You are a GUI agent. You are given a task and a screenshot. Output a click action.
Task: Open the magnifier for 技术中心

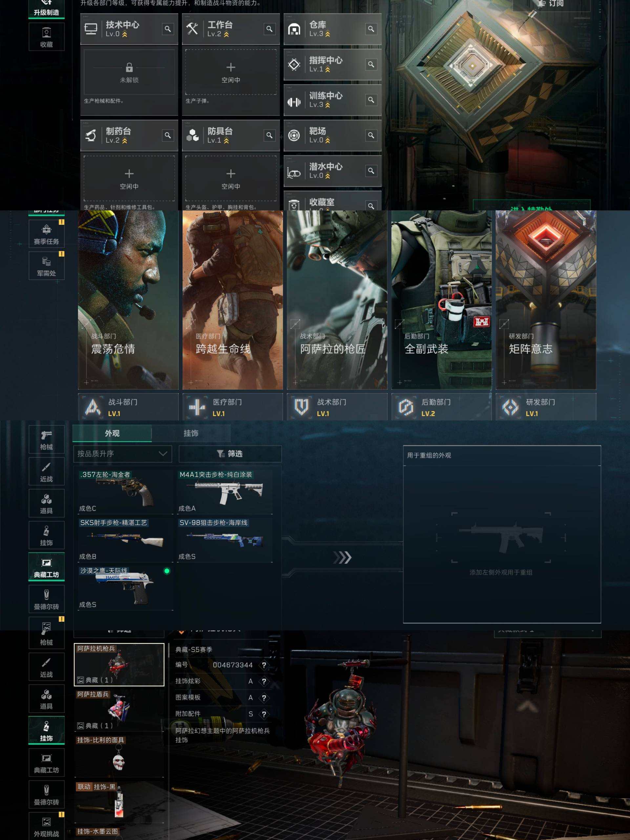(167, 29)
